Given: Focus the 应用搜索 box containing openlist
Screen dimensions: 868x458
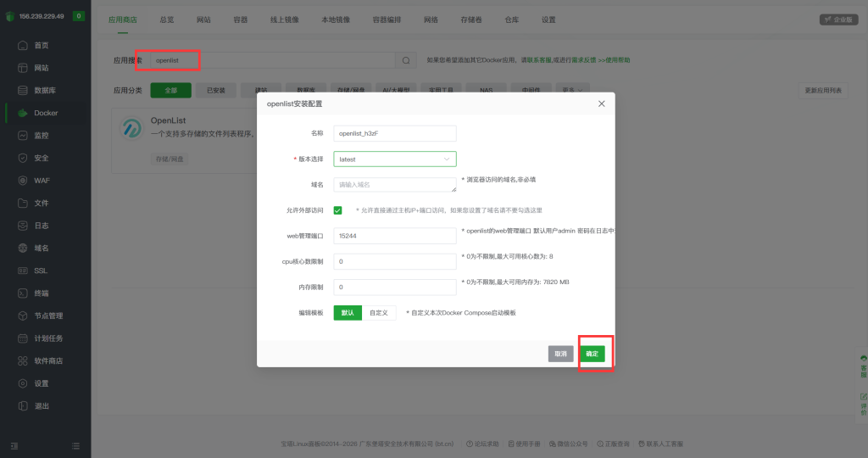Looking at the screenshot, I should click(272, 60).
